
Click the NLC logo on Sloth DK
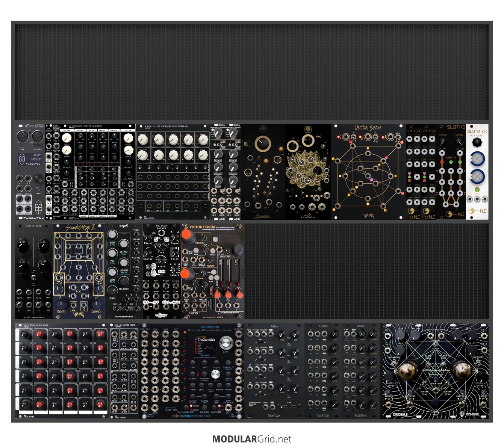pyautogui.click(x=477, y=211)
